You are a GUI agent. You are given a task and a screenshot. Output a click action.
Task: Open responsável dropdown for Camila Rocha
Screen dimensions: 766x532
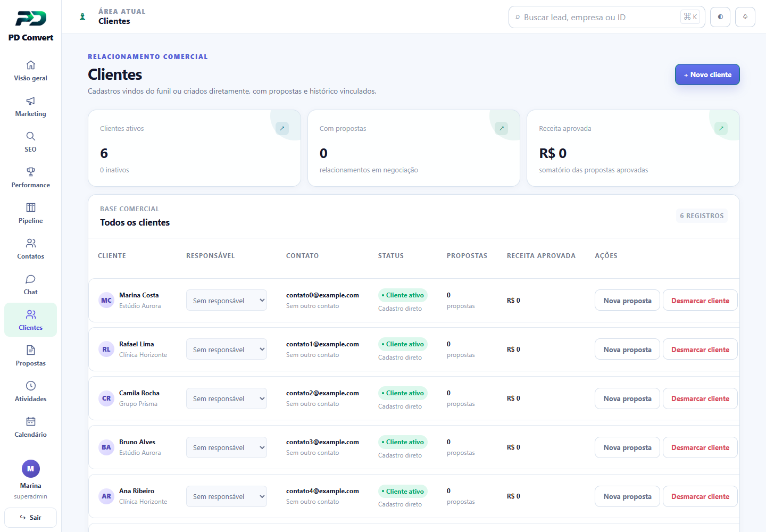227,398
